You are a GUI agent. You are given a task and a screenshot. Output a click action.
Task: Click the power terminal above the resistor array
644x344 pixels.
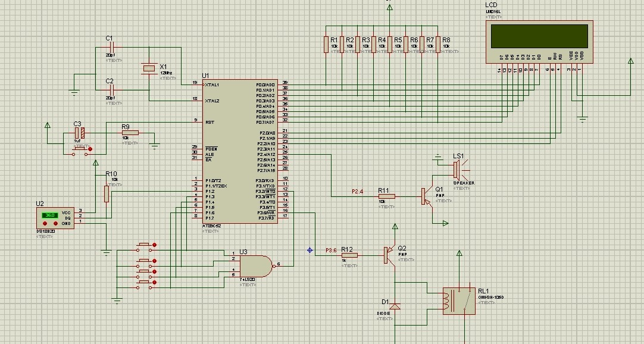(x=389, y=7)
